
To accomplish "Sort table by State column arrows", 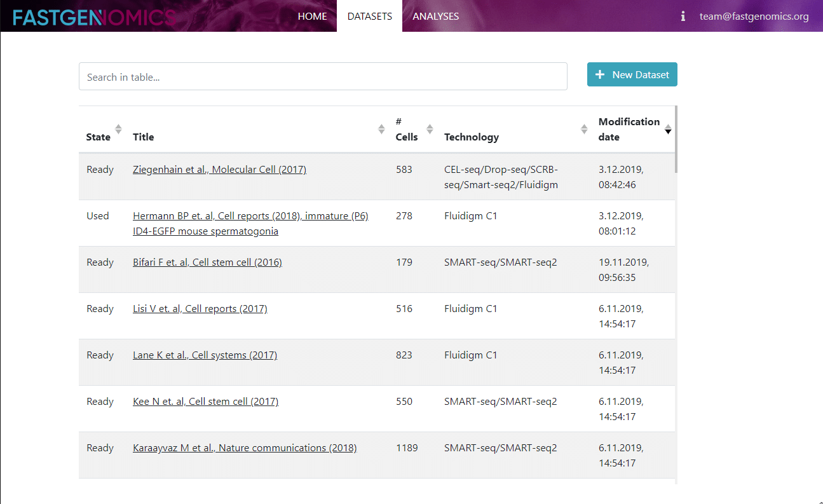I will pyautogui.click(x=118, y=129).
